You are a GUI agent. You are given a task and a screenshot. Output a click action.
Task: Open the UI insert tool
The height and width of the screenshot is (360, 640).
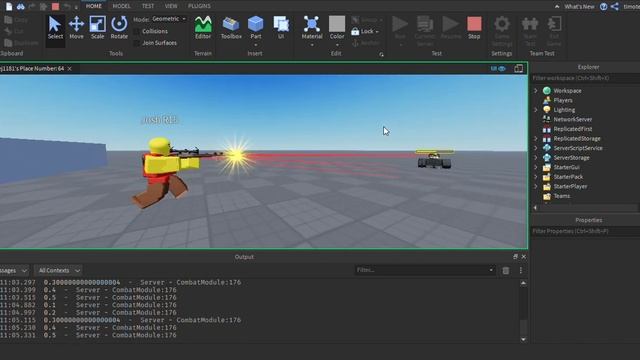tap(281, 27)
